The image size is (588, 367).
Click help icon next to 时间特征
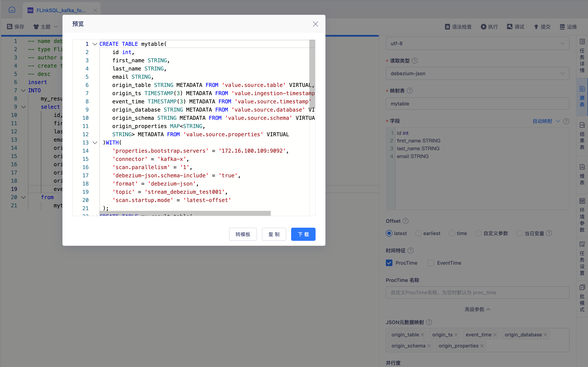coord(410,250)
